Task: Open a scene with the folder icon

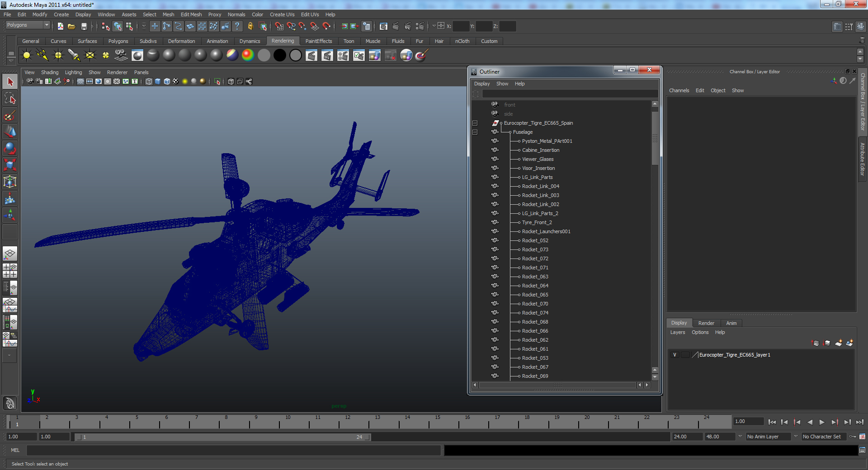Action: pos(71,26)
